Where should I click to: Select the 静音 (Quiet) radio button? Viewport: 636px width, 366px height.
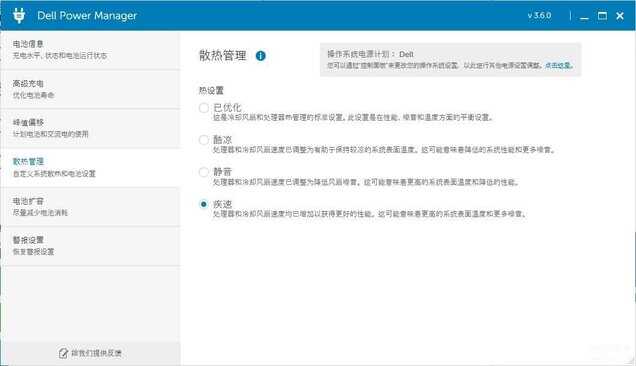pyautogui.click(x=204, y=172)
